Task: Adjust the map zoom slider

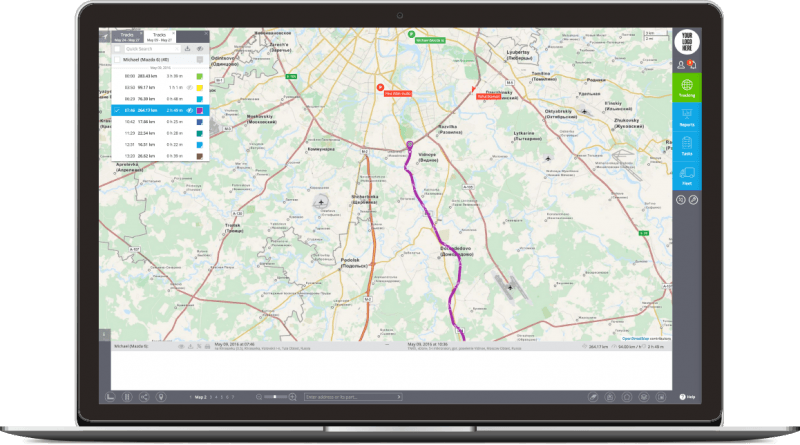Action: [x=276, y=397]
